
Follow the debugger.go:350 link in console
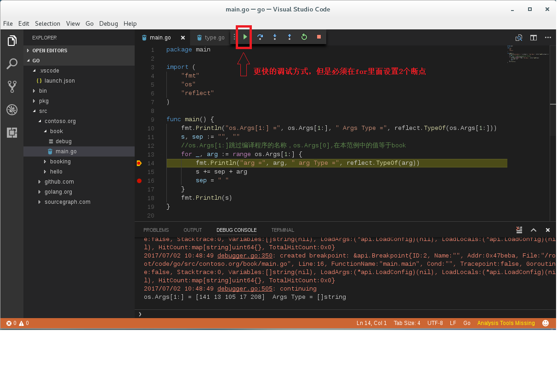tap(245, 256)
